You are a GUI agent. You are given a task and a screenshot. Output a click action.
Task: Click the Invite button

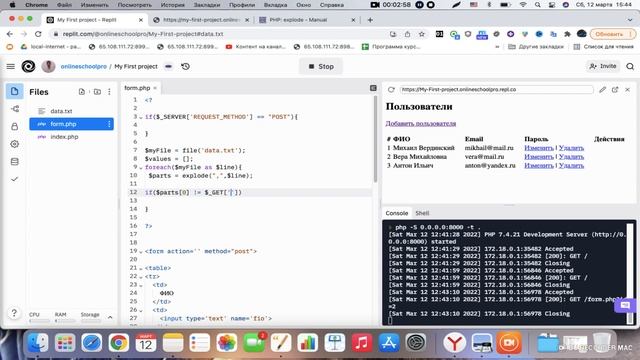[x=603, y=66]
